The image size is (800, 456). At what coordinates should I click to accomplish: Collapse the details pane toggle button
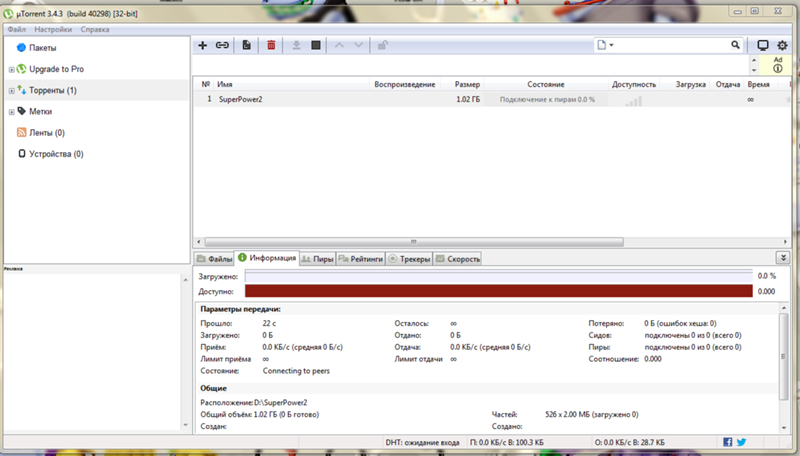pos(783,258)
